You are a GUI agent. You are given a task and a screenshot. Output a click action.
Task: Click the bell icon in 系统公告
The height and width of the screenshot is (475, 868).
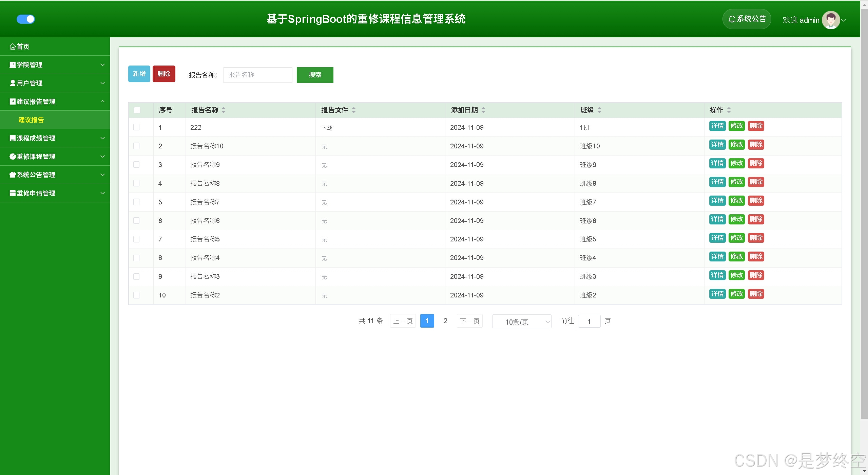point(732,19)
